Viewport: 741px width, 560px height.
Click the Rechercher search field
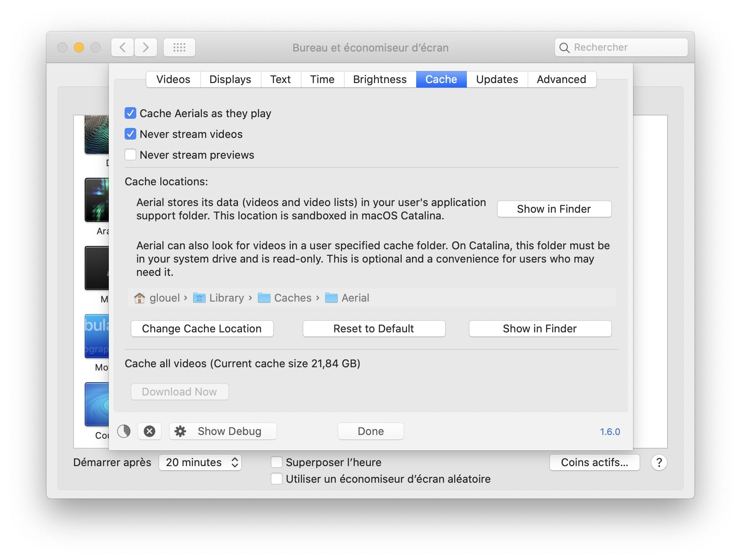[x=621, y=47]
